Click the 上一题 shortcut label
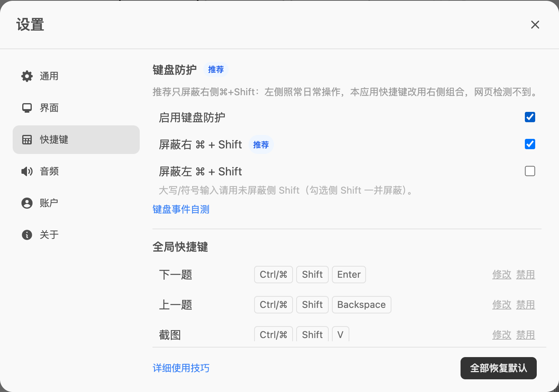559x392 pixels. pos(175,305)
